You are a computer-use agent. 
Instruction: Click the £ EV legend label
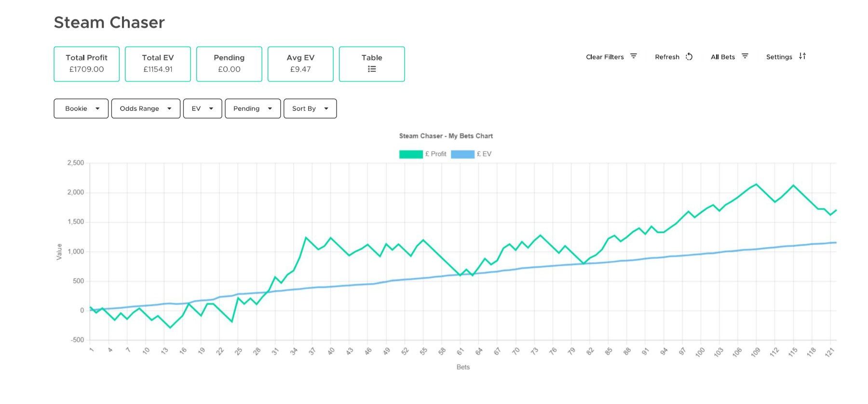tap(484, 154)
